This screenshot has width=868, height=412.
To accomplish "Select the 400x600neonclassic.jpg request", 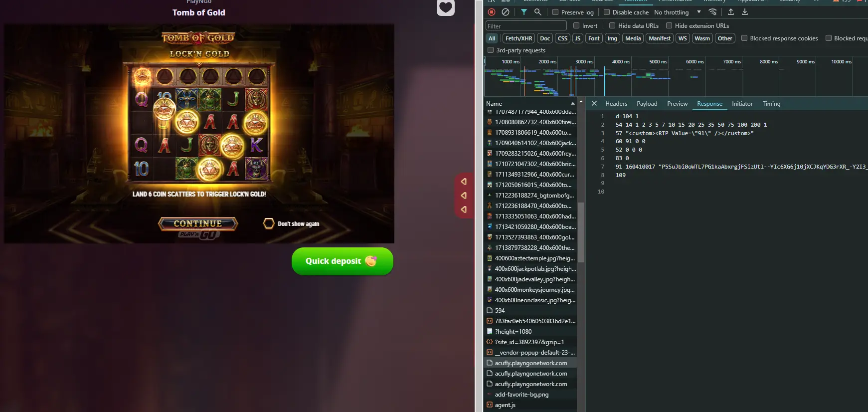I will (x=530, y=300).
